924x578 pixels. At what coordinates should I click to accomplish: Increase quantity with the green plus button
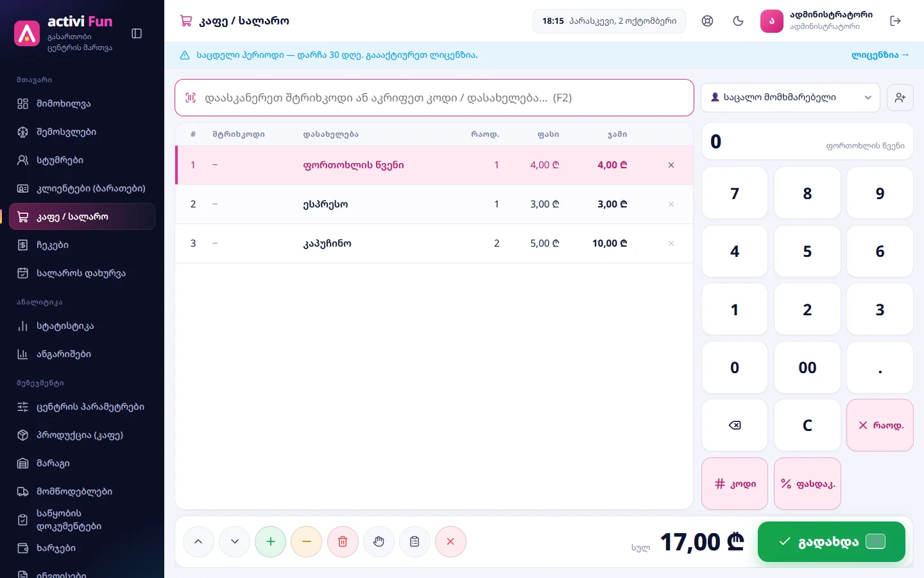[271, 541]
